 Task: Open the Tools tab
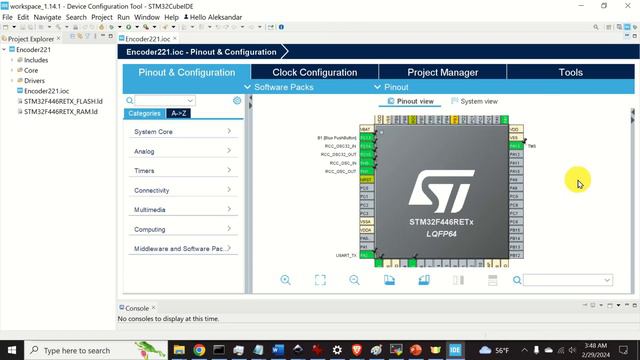571,72
